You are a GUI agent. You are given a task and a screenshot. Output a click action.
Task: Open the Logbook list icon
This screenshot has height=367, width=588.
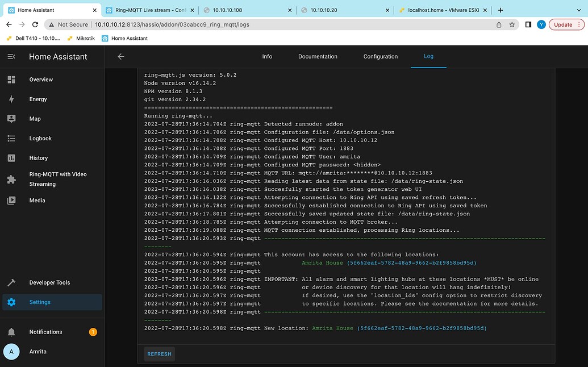coord(11,138)
